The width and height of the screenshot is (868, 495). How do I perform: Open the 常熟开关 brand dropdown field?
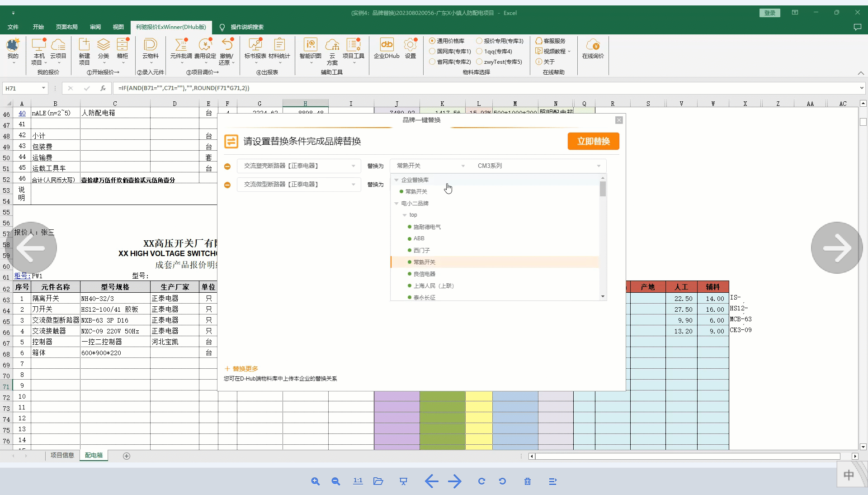pyautogui.click(x=430, y=166)
